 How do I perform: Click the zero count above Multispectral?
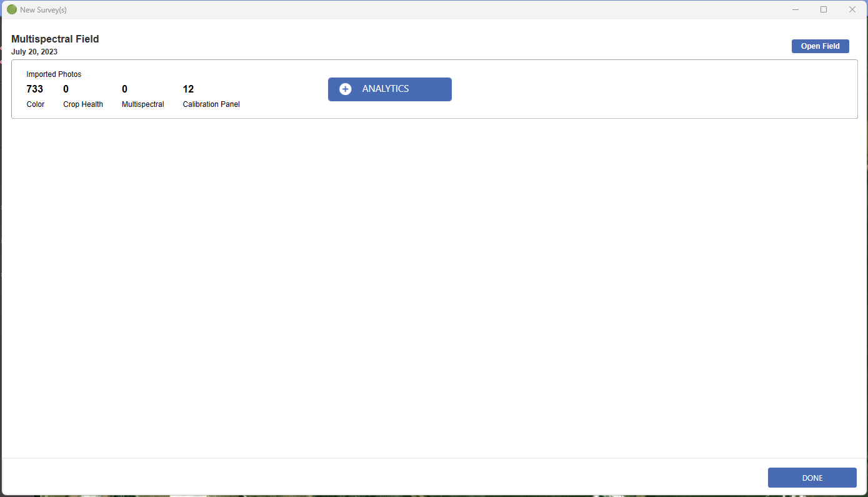[x=124, y=89]
